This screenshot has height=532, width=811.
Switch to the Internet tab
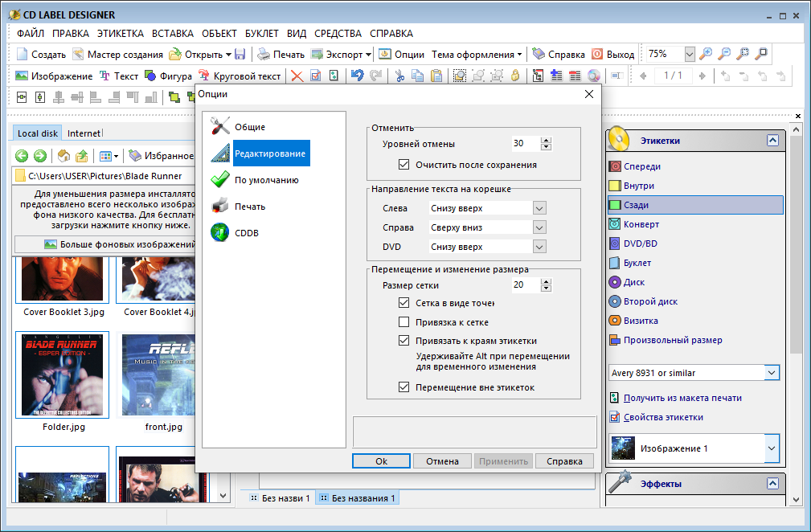coord(84,133)
